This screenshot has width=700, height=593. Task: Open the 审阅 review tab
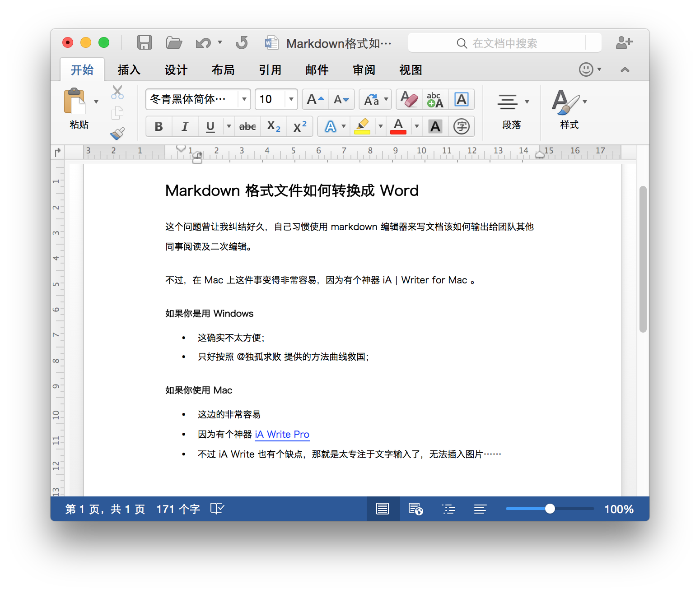pyautogui.click(x=364, y=69)
